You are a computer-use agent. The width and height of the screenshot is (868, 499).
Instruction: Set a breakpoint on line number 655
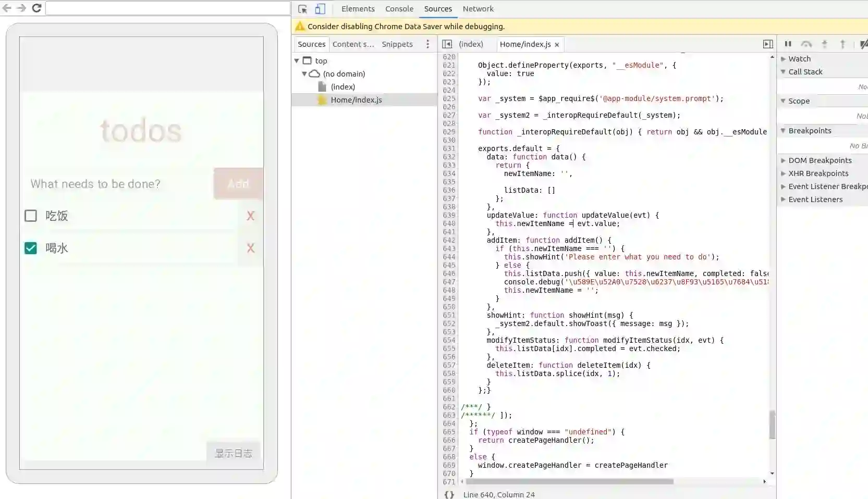(449, 348)
